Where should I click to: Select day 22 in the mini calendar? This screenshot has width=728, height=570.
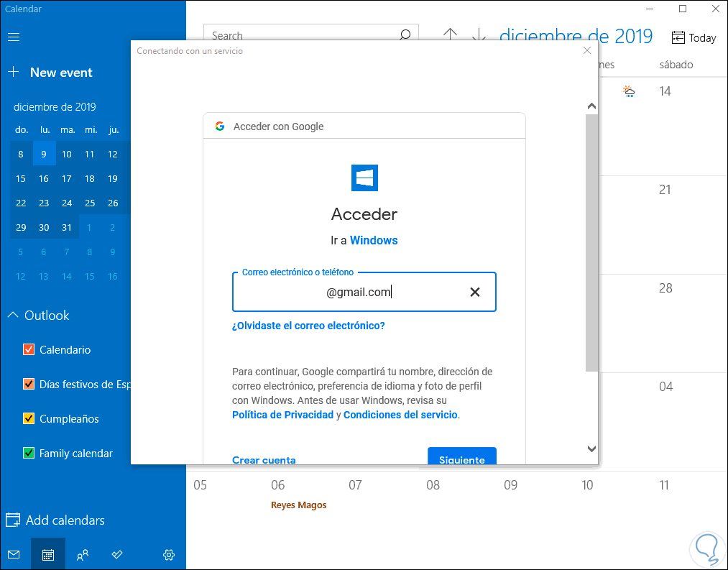[21, 203]
